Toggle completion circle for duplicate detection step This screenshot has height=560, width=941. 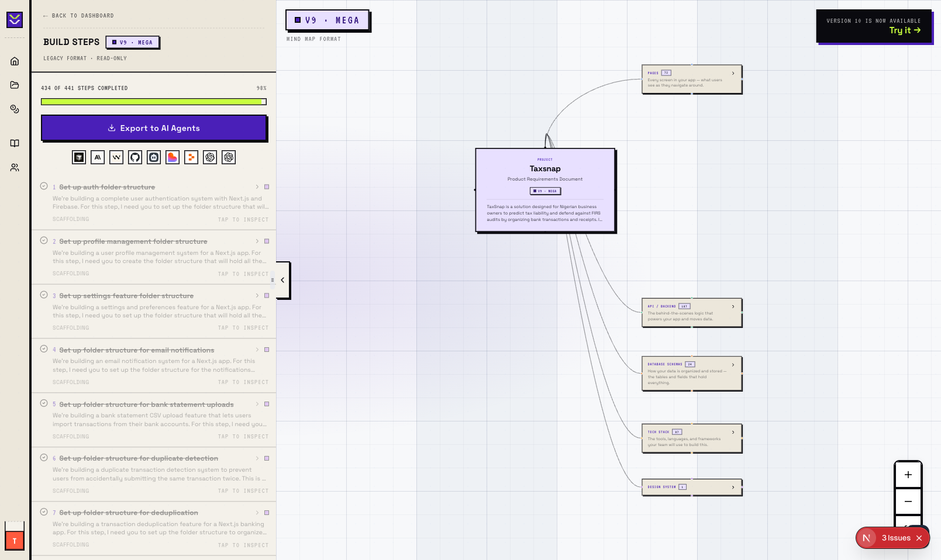point(44,457)
